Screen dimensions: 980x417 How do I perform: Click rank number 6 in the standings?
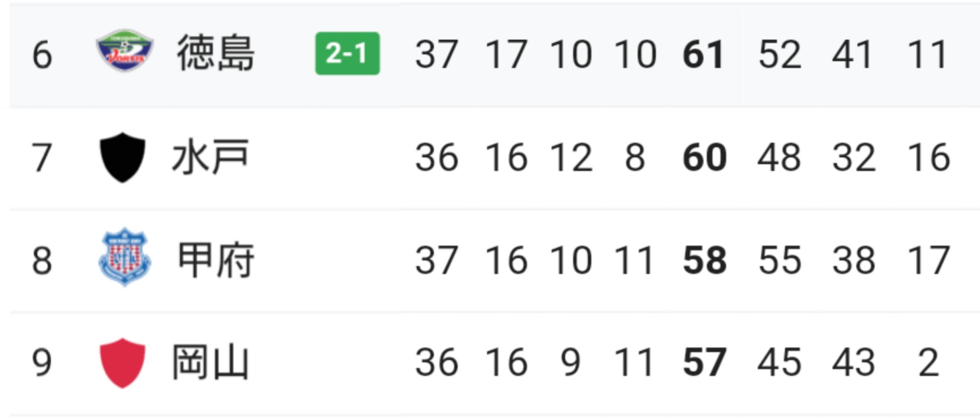coord(42,55)
